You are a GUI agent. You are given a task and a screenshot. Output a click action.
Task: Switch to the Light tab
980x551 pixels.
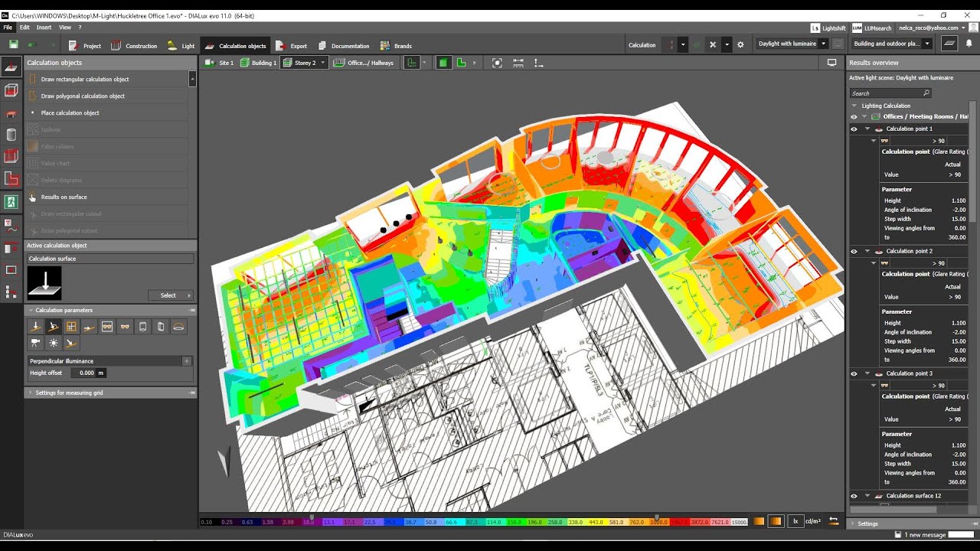click(x=181, y=46)
